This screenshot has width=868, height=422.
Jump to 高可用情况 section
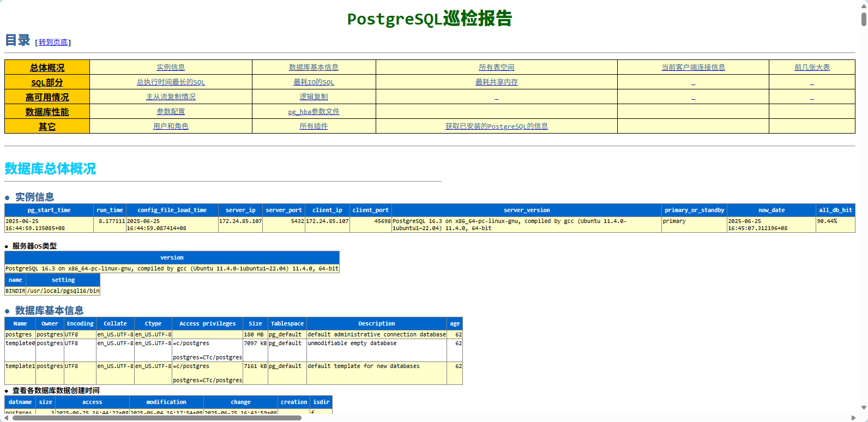tap(47, 97)
